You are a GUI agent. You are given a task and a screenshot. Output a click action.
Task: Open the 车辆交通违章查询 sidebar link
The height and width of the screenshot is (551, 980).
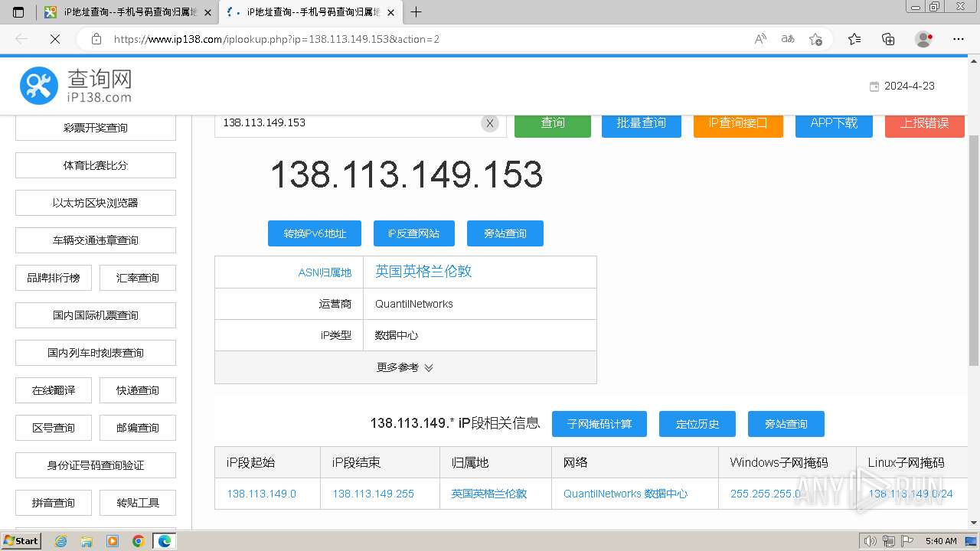pos(96,240)
